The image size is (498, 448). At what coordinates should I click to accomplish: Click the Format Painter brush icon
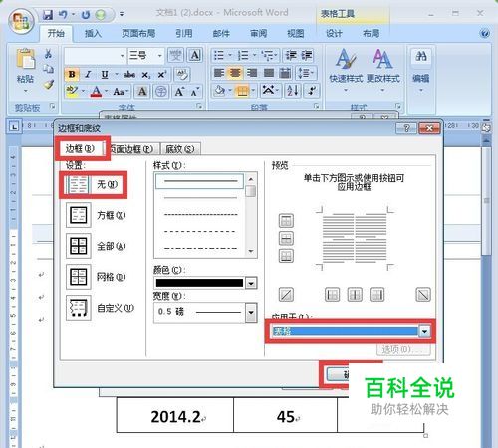49,85
